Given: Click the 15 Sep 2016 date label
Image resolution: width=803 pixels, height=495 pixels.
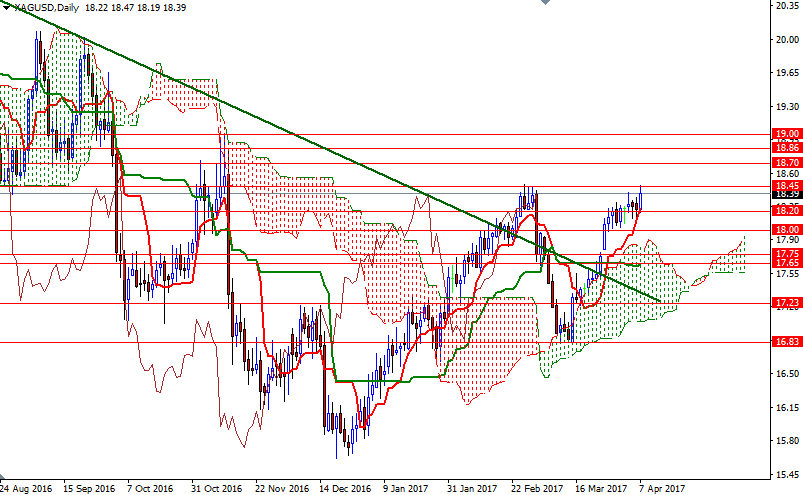Looking at the screenshot, I should point(90,489).
